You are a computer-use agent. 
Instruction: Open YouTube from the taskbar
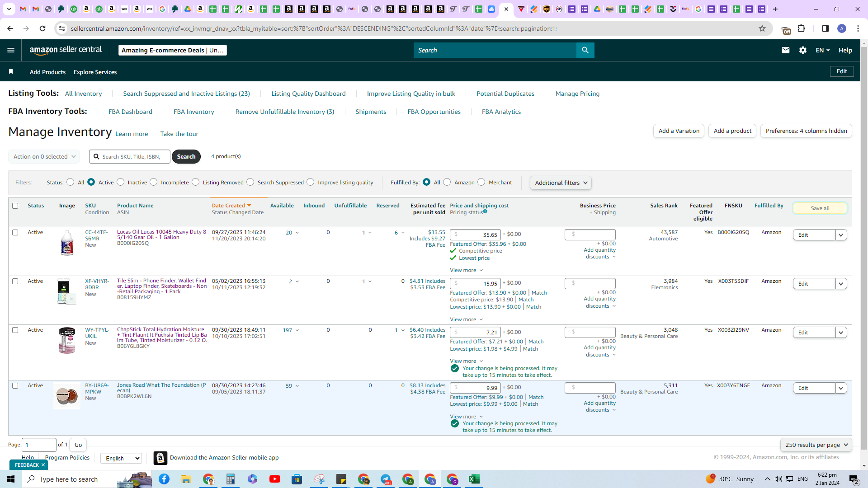tap(275, 479)
